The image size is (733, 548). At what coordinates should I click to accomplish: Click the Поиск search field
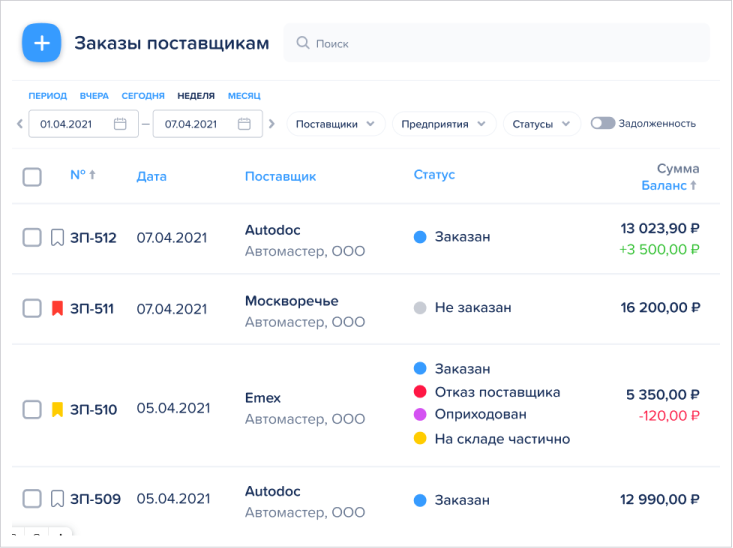[500, 44]
